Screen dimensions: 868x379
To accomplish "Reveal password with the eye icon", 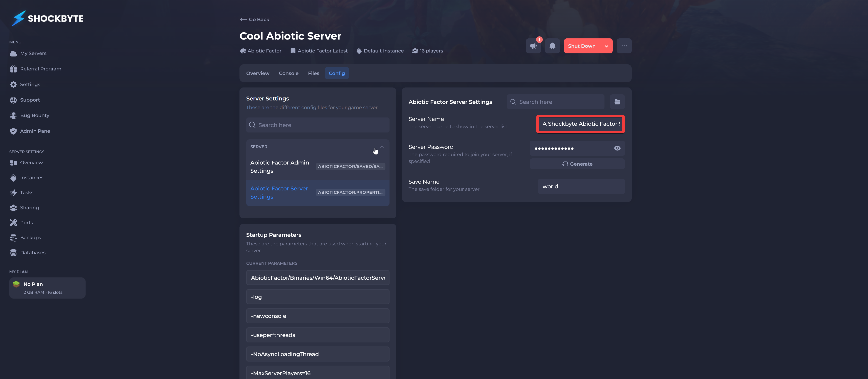I will [x=617, y=148].
